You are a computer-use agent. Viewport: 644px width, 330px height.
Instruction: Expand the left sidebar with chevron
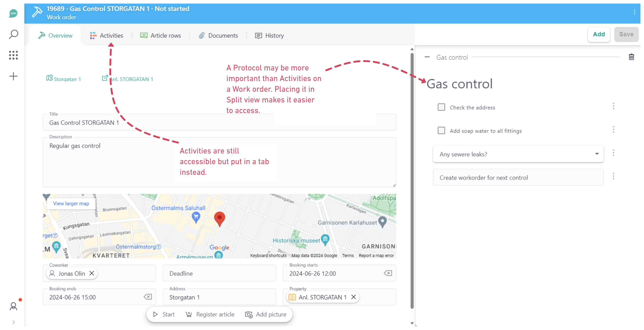14,322
